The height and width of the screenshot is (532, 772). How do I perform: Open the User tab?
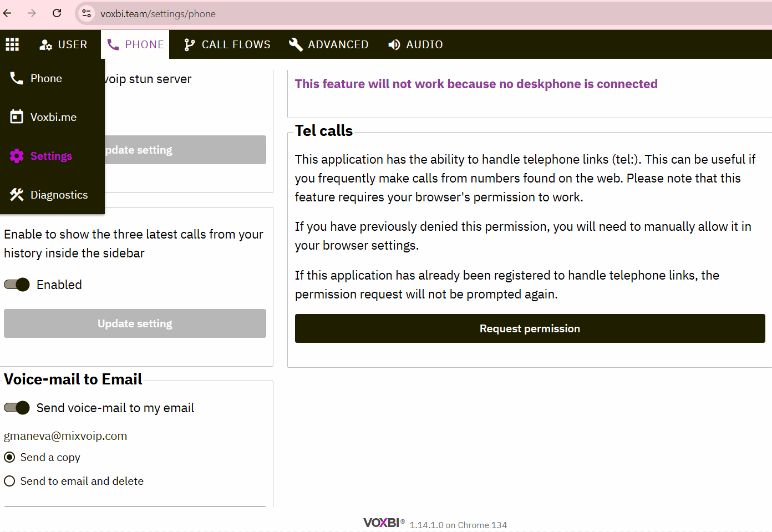click(x=63, y=44)
